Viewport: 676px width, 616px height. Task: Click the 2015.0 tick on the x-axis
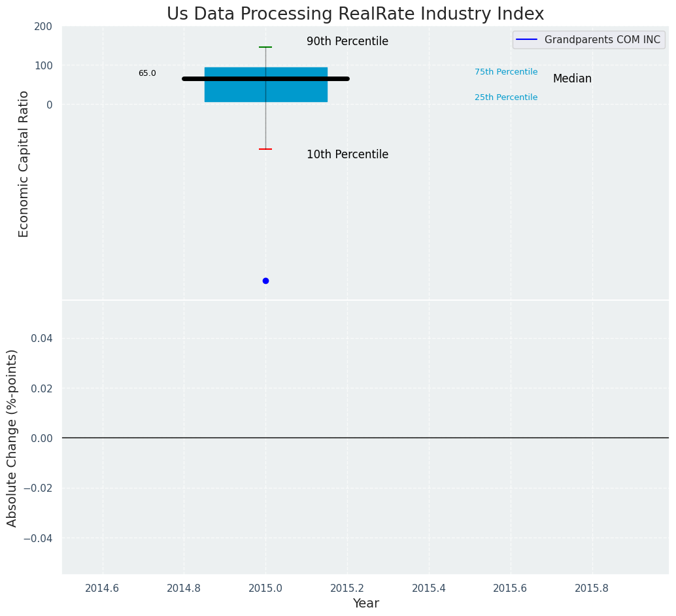[x=265, y=588]
